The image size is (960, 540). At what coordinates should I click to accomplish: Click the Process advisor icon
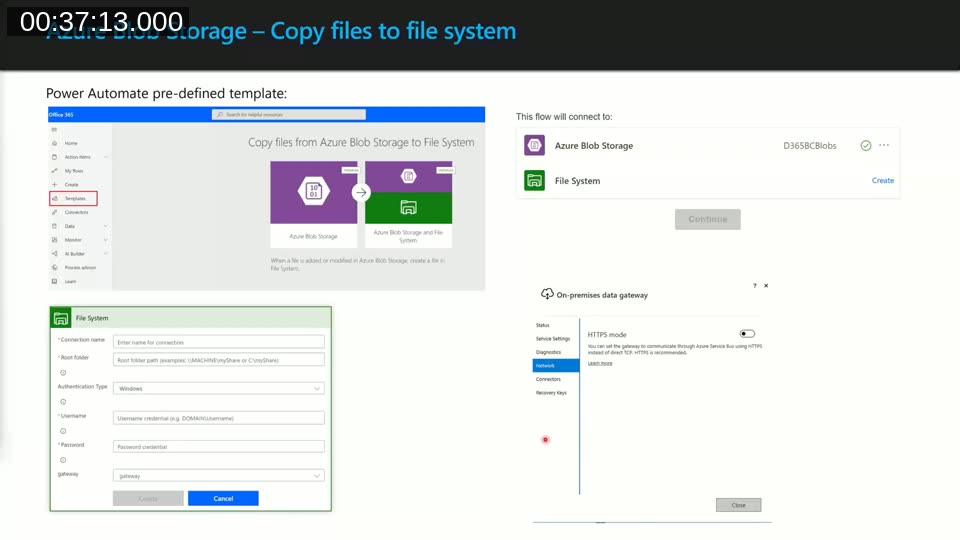pos(54,268)
